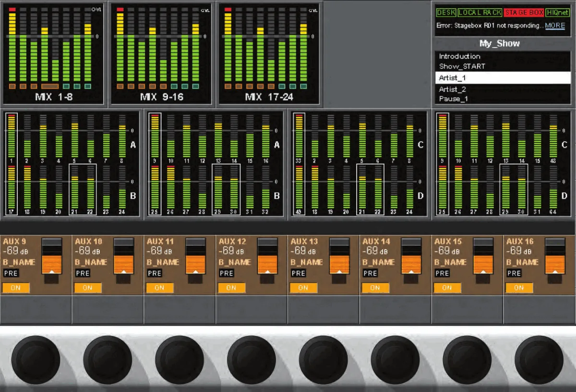Toggle AUX 11 ON button
This screenshot has height=392, width=576.
coord(160,288)
